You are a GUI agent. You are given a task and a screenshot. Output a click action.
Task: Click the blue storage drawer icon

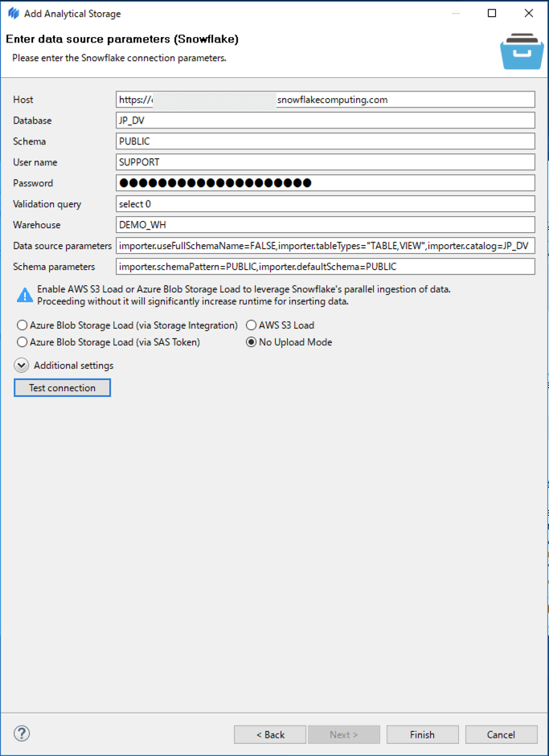[522, 52]
